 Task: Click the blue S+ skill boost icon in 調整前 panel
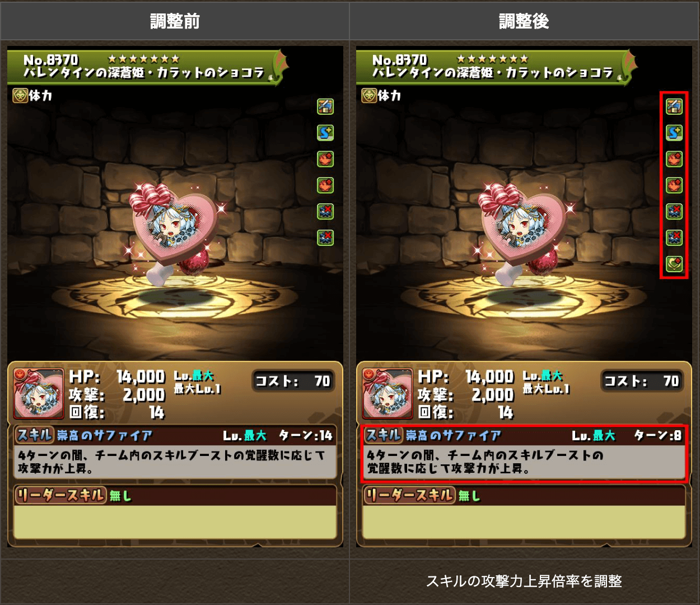[x=325, y=132]
